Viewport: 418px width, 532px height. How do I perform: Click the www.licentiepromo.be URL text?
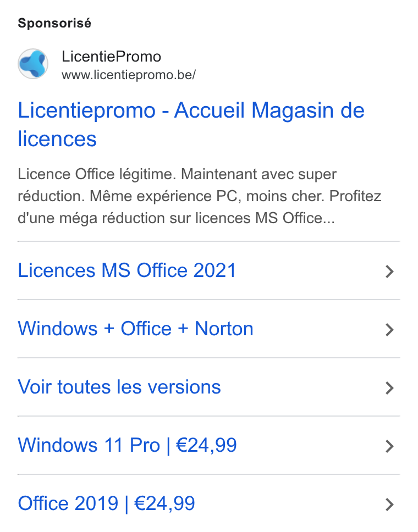pyautogui.click(x=129, y=75)
